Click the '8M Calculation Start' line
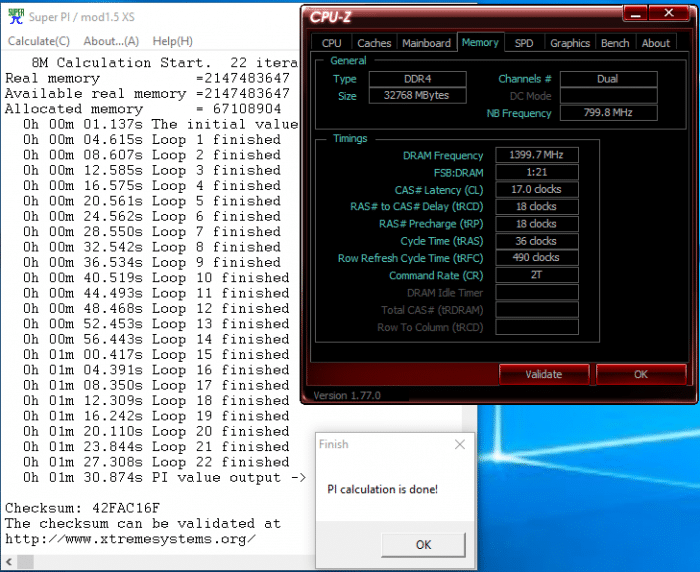 click(x=164, y=63)
